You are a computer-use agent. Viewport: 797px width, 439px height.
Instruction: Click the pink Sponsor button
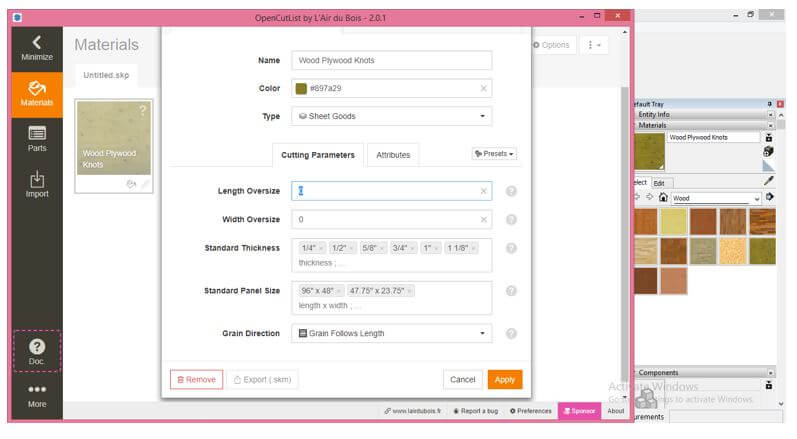pos(579,411)
